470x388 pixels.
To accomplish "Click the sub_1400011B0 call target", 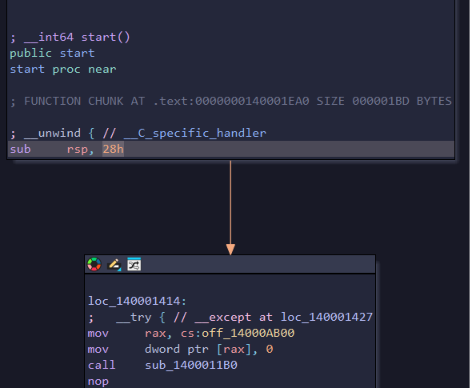I will (x=191, y=365).
